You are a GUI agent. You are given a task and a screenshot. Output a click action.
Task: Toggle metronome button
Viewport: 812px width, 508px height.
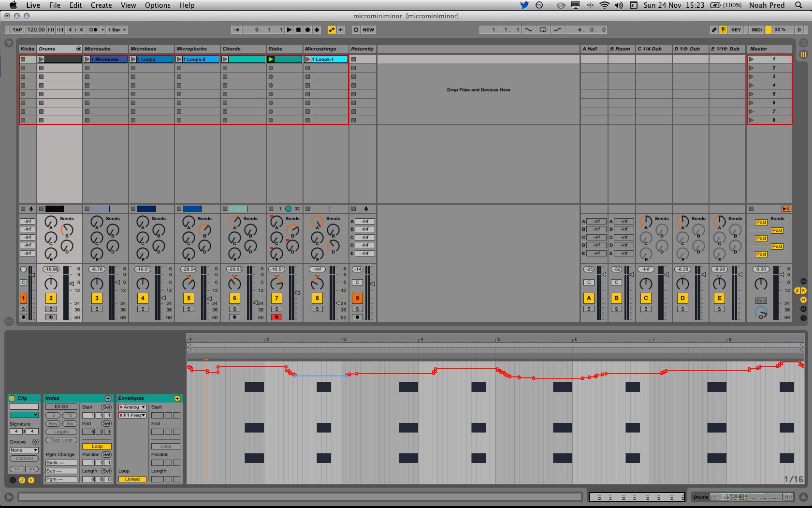[93, 30]
